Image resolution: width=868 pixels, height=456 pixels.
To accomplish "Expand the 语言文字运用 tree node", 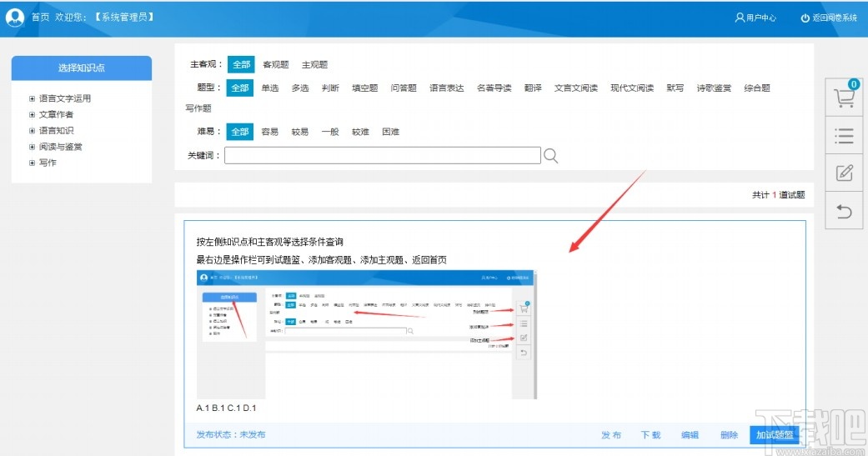I will (33, 98).
